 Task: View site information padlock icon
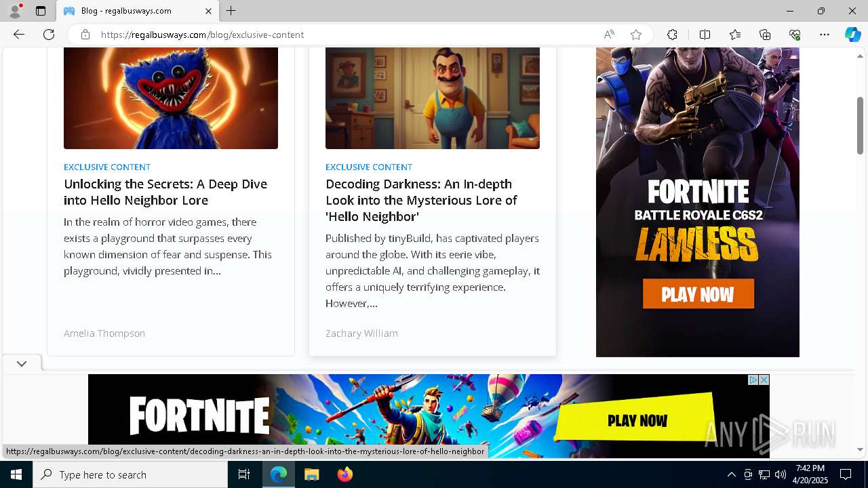click(85, 35)
